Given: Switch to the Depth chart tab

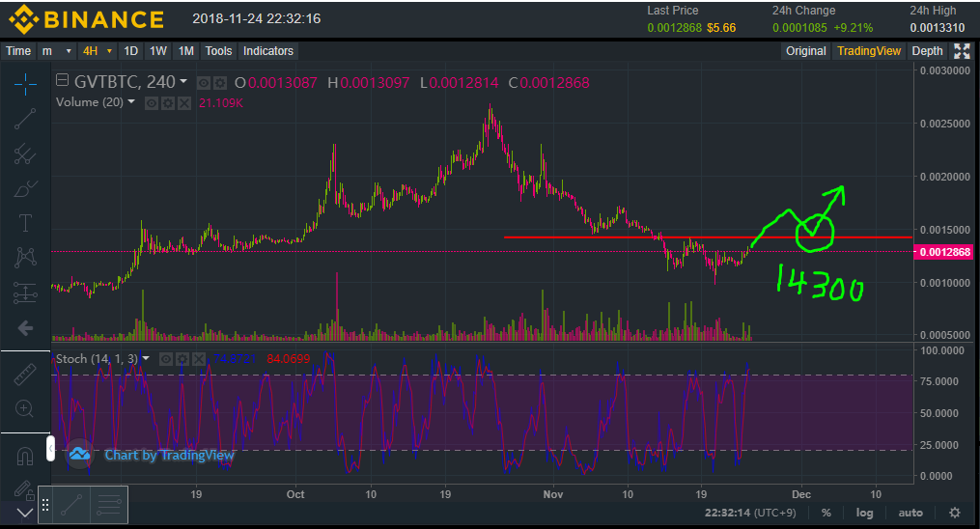Looking at the screenshot, I should pos(927,51).
